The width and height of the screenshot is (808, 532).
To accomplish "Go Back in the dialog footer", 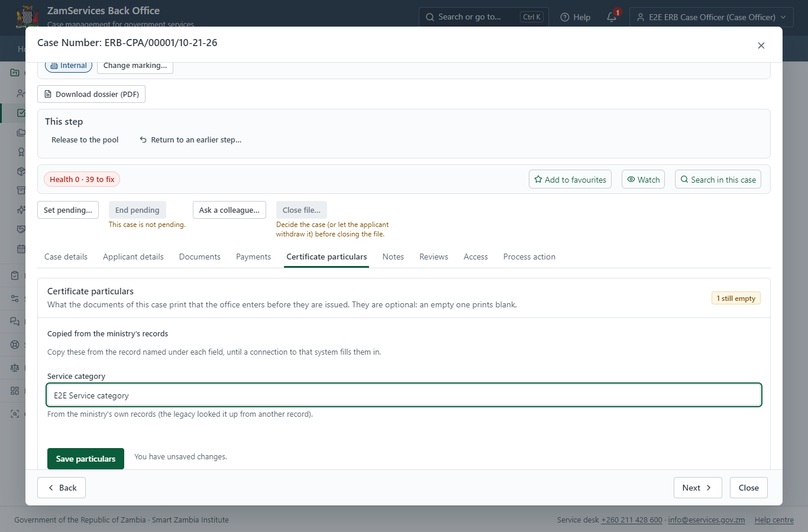I will coord(62,488).
